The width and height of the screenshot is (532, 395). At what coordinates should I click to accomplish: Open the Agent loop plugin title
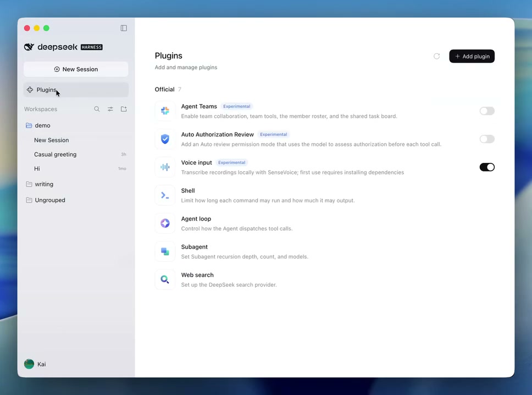[x=196, y=219]
